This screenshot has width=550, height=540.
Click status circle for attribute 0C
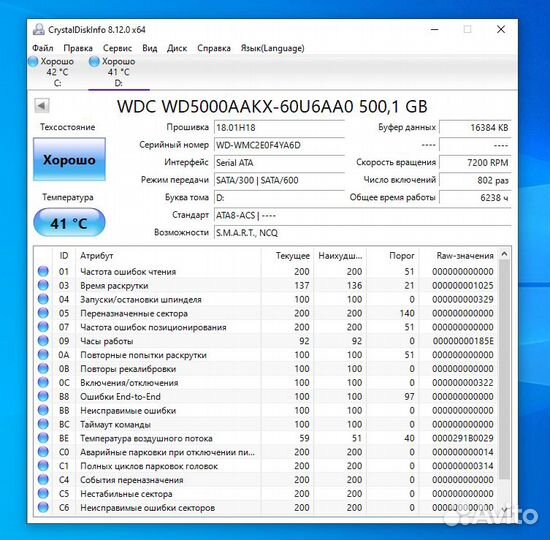[x=43, y=382]
